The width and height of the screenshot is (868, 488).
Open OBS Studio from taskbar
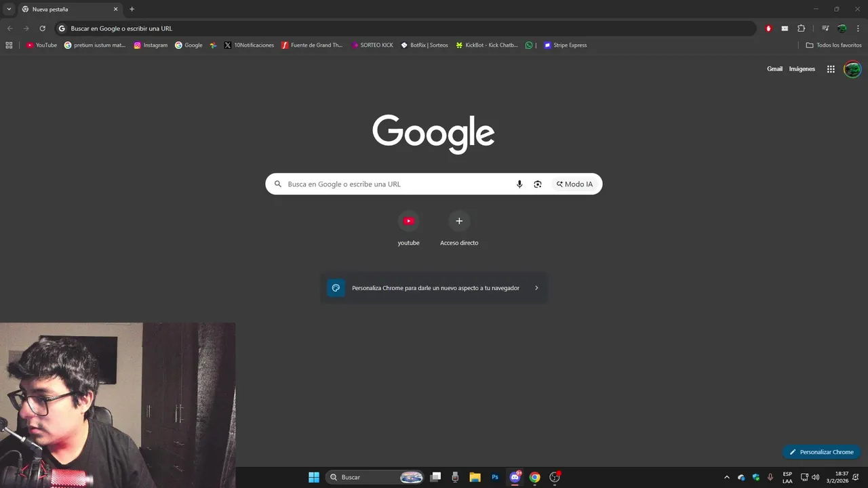tap(555, 477)
